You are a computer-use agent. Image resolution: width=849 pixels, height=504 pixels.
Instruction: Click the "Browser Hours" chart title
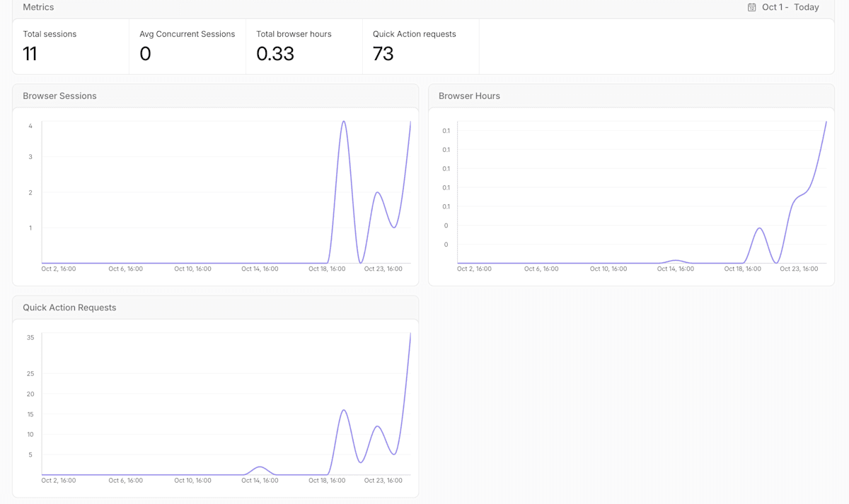[469, 96]
